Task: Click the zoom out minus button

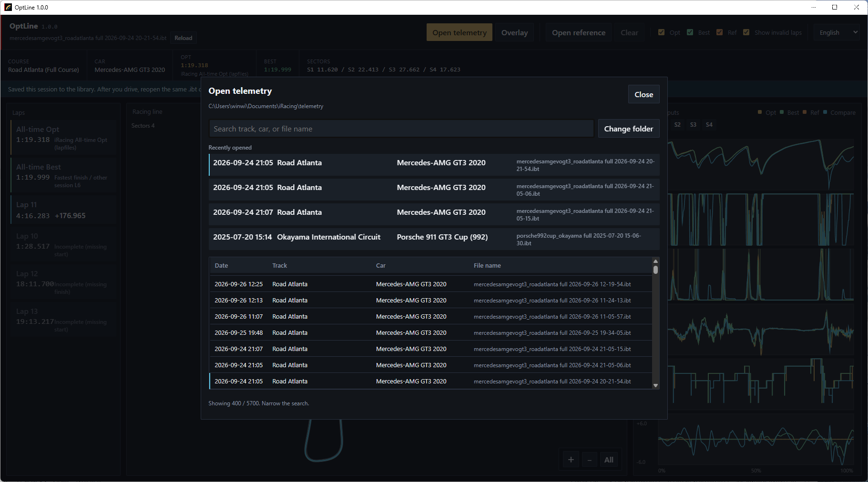Action: [x=590, y=460]
